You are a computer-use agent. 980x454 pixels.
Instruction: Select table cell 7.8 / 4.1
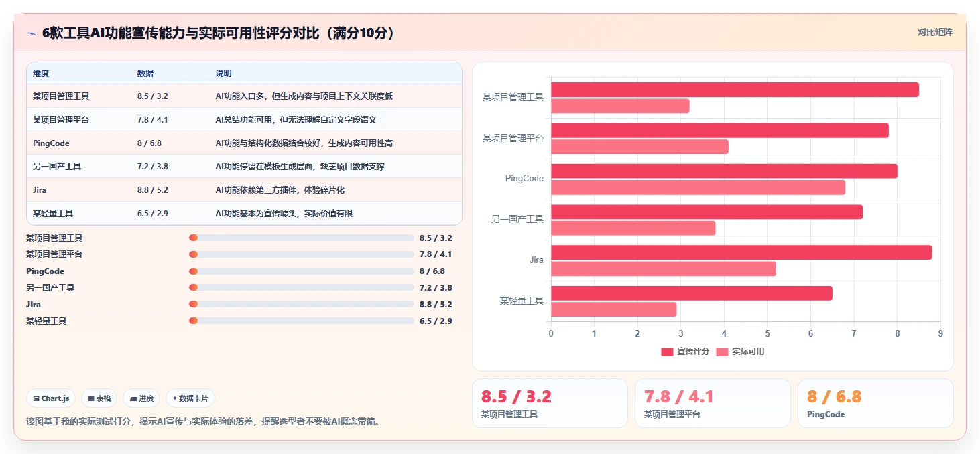153,120
